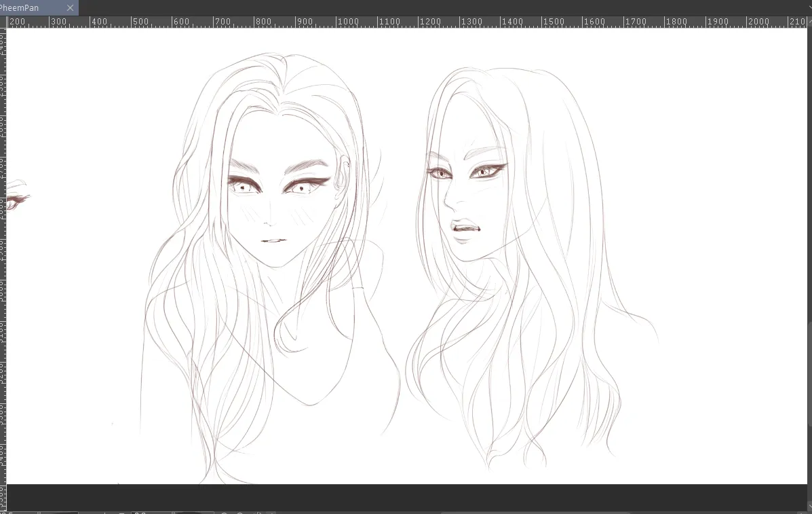The image size is (812, 514).
Task: Click the left portrait's lips on canvas
Action: (273, 240)
